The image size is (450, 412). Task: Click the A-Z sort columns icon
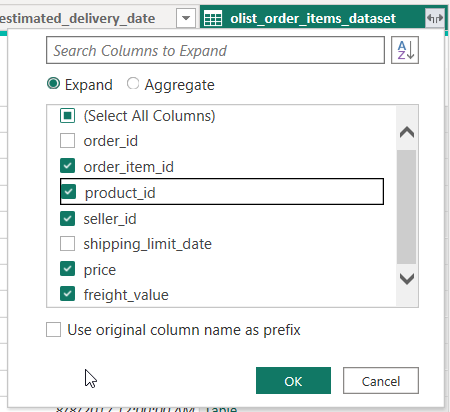click(x=405, y=50)
